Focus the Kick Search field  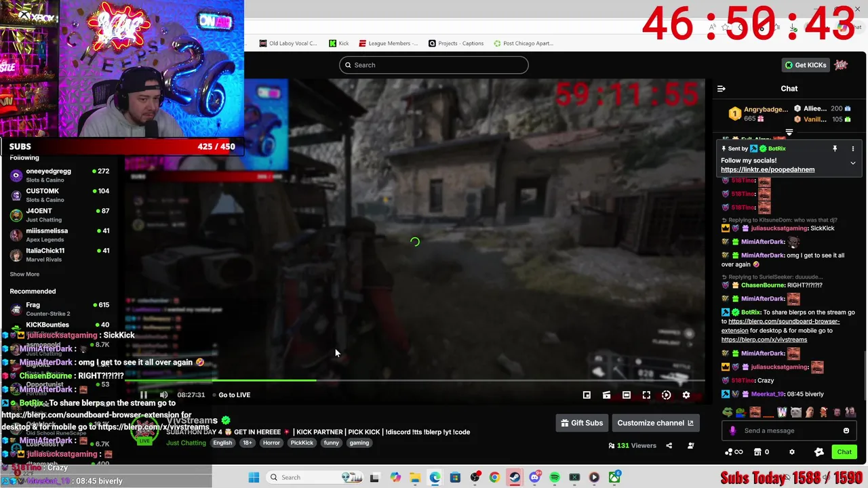(x=434, y=65)
